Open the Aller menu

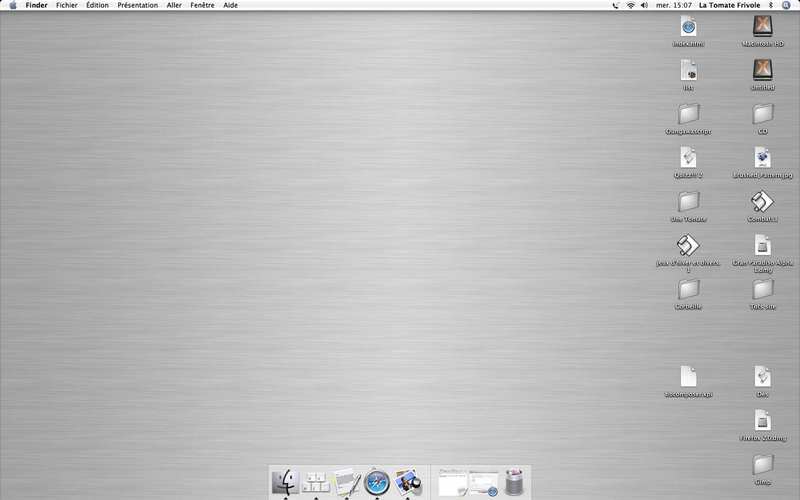click(174, 5)
